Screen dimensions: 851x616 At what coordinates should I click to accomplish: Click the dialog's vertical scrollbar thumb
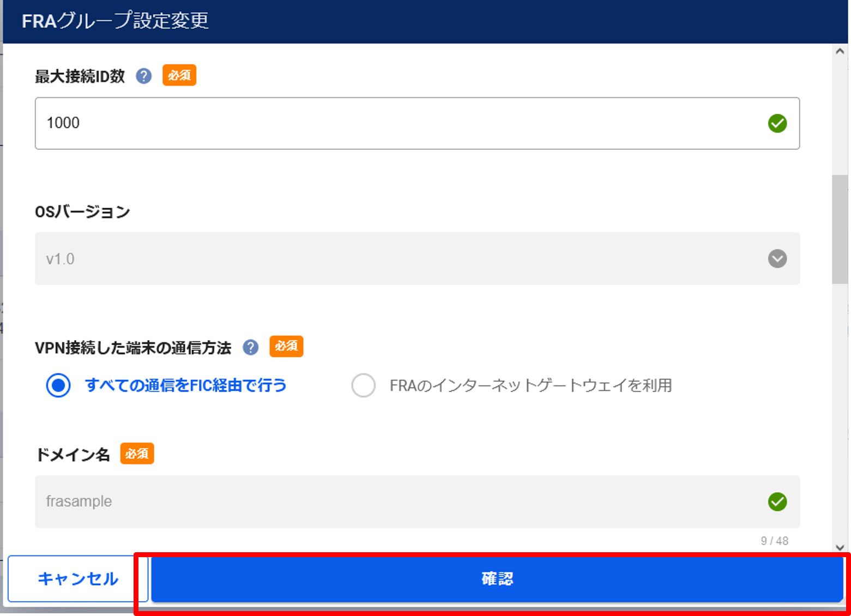840,229
